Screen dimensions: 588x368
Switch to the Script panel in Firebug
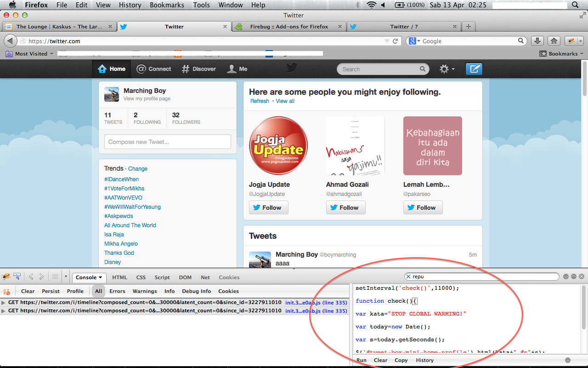tap(162, 277)
